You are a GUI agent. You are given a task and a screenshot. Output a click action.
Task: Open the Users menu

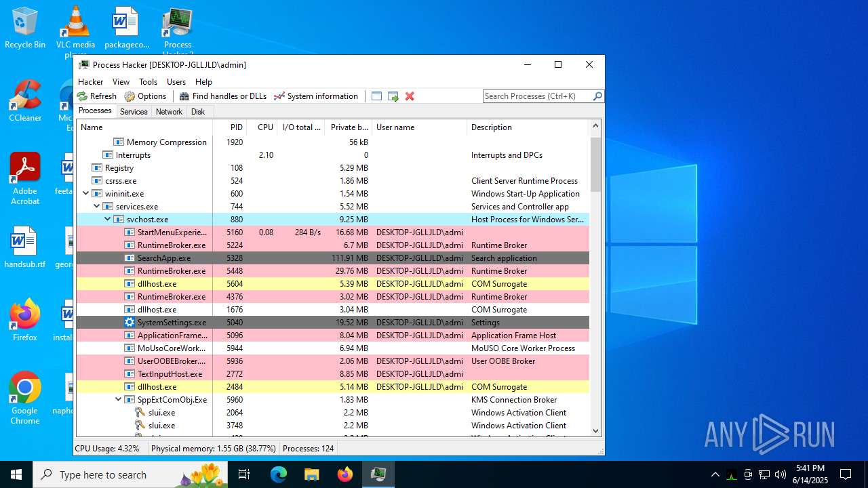tap(176, 81)
